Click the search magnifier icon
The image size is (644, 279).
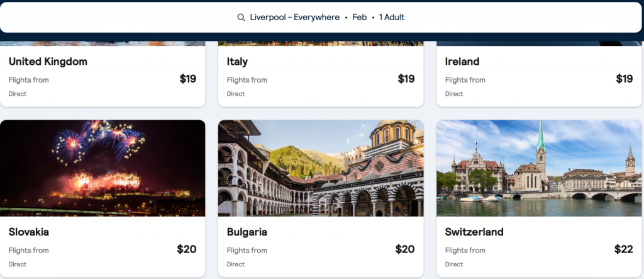coord(241,18)
